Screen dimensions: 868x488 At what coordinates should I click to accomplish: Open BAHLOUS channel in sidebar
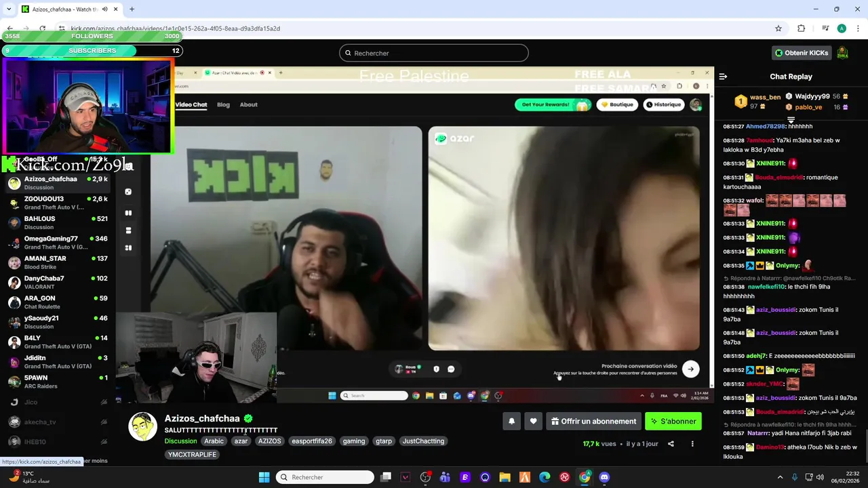(x=58, y=222)
